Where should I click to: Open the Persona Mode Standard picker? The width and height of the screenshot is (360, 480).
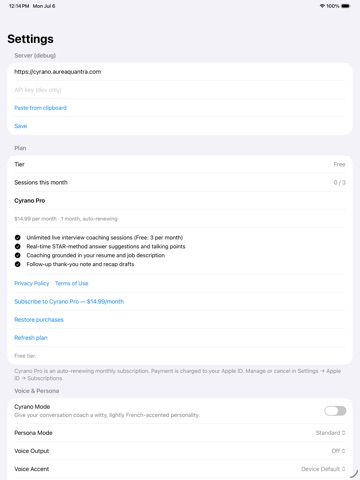pyautogui.click(x=330, y=433)
